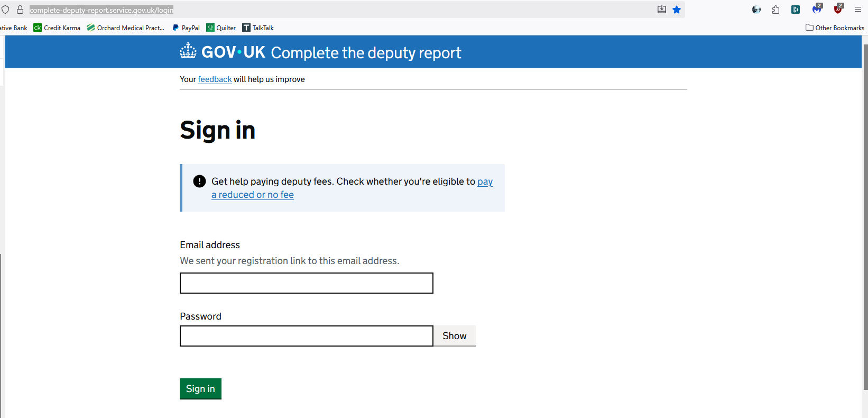This screenshot has height=418, width=868.
Task: Click the tracking protection shield icon
Action: [5, 10]
